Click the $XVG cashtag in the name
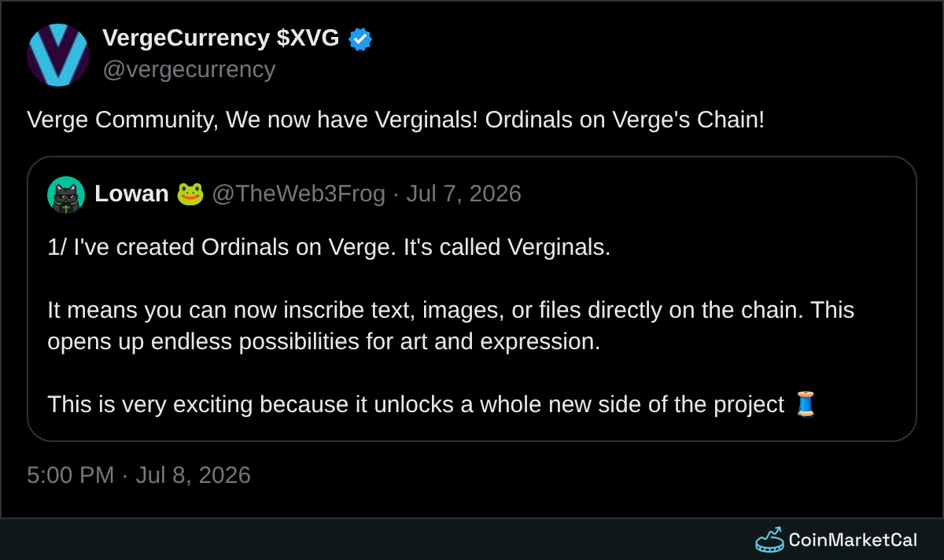The image size is (944, 560). point(308,38)
